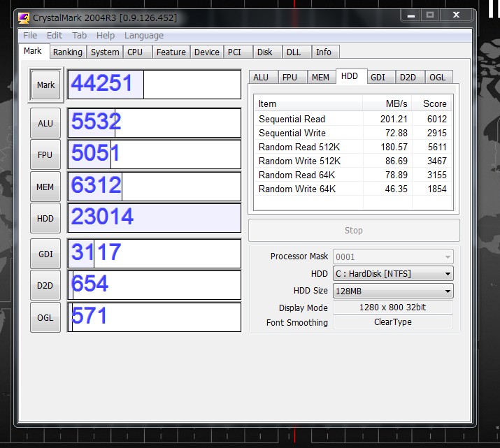Image resolution: width=500 pixels, height=448 pixels.
Task: Expand the HDD drive selection dropdown
Action: (393, 274)
